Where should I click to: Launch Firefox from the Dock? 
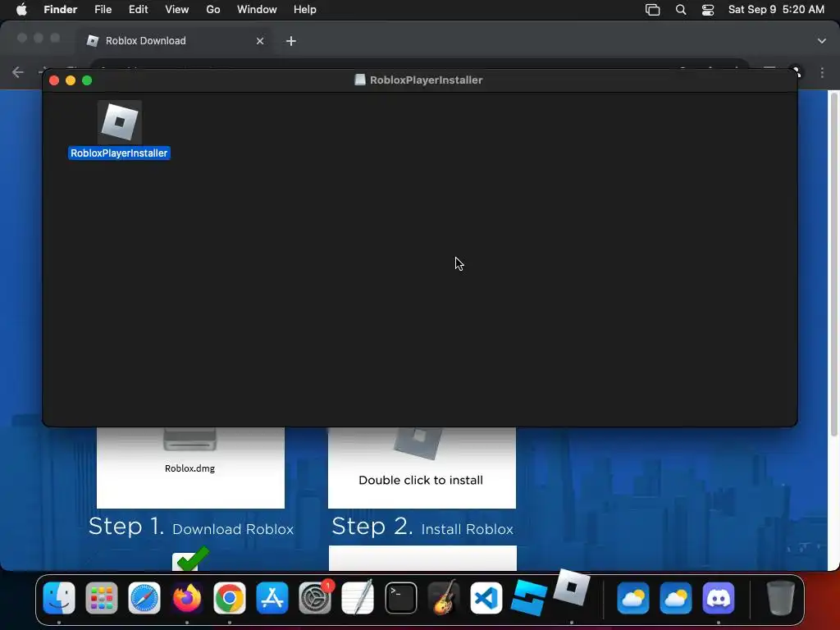[x=187, y=598]
